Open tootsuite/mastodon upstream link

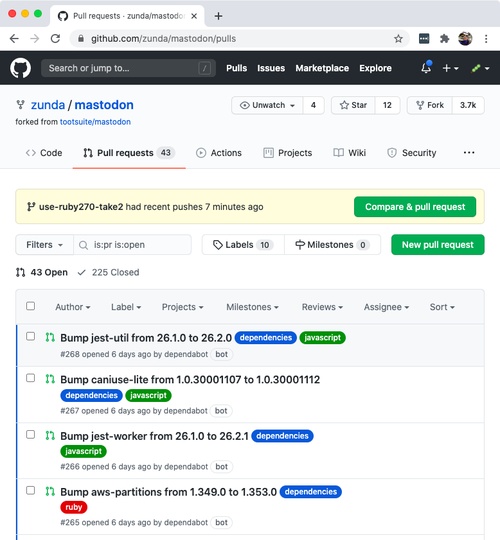[95, 122]
